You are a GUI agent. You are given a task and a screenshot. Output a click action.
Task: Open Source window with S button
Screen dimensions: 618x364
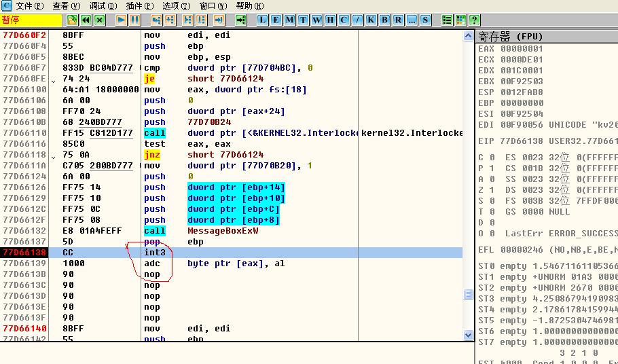pyautogui.click(x=425, y=20)
